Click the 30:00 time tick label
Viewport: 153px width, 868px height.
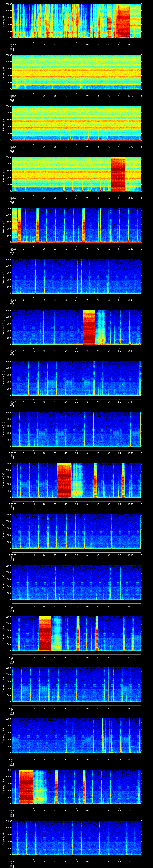130,147
